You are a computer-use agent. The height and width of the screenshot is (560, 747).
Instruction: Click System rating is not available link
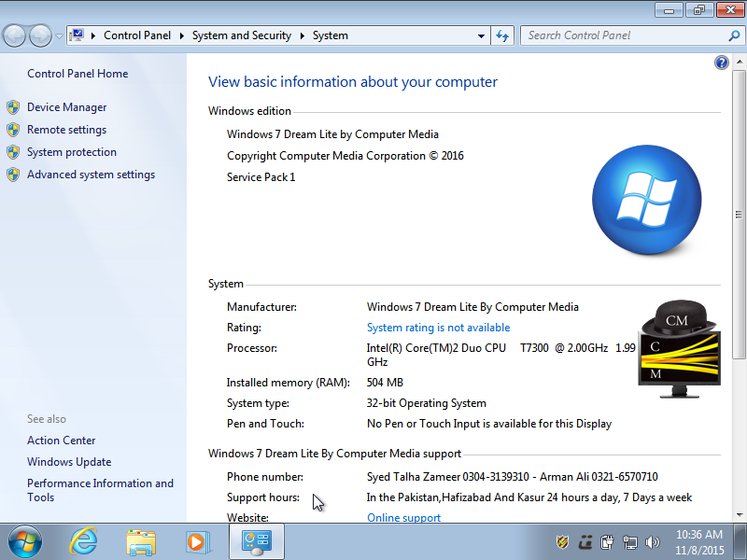coord(438,328)
